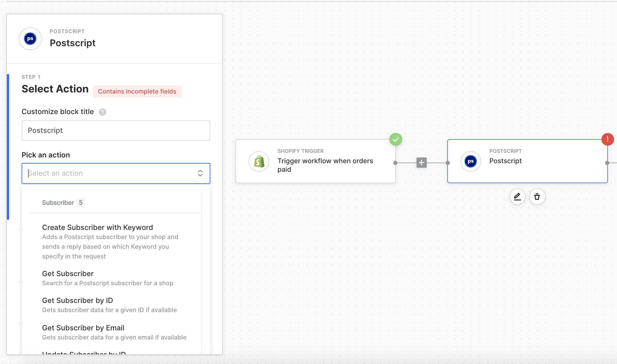Click the Shopify bag icon in trigger block
Viewport: 617px width, 364px height.
pos(259,161)
